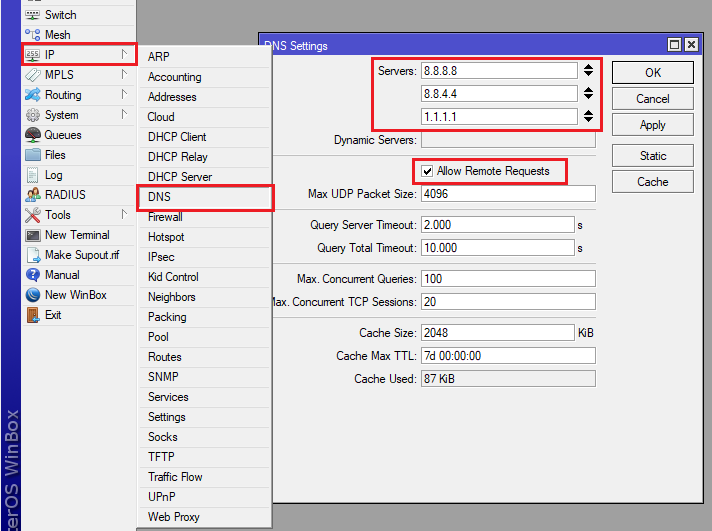Click the Switch icon in sidebar

point(32,15)
